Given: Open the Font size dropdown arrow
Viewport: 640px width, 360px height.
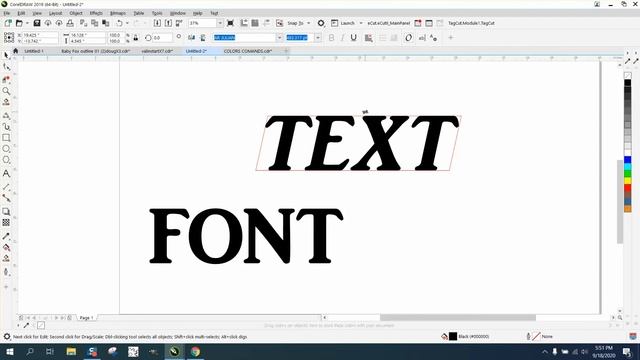Looking at the screenshot, I should [318, 38].
